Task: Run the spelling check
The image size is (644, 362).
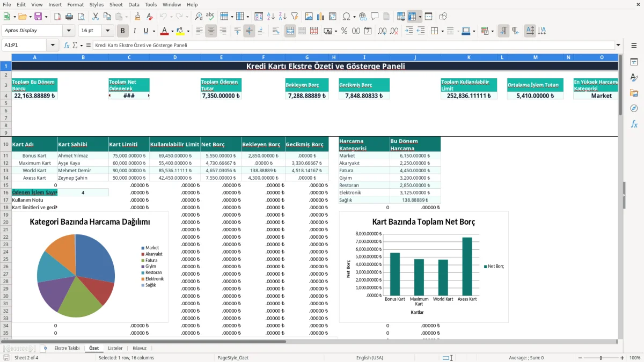Action: click(x=210, y=17)
